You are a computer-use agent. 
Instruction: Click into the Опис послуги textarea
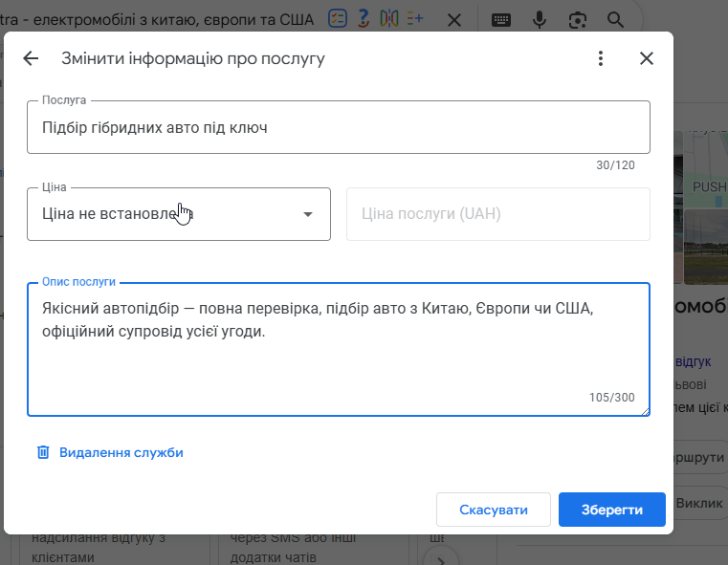pos(339,349)
